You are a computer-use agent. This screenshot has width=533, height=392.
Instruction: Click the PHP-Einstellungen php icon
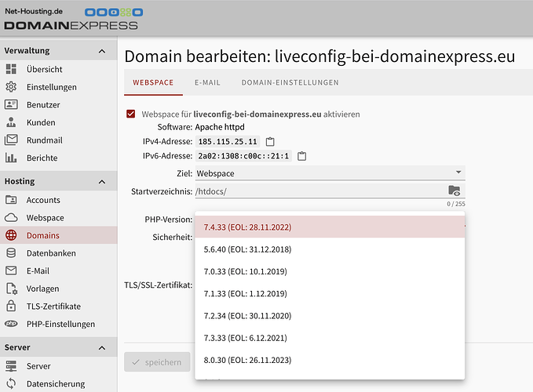coord(11,324)
